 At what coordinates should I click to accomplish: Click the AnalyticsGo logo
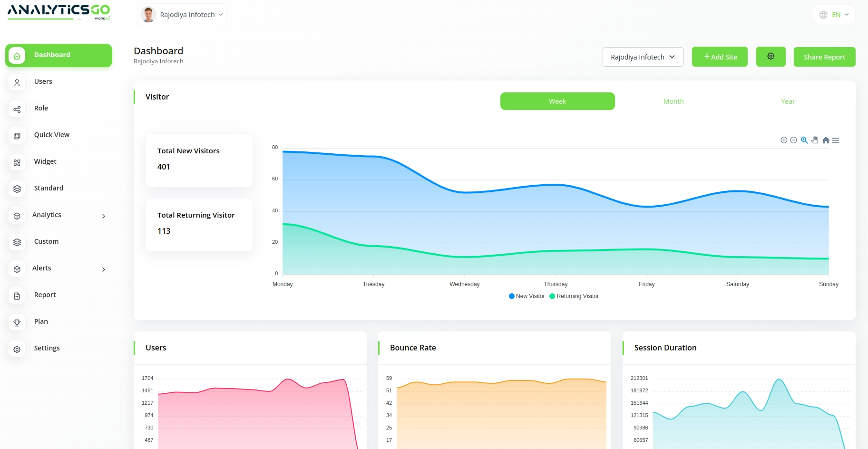pyautogui.click(x=59, y=12)
